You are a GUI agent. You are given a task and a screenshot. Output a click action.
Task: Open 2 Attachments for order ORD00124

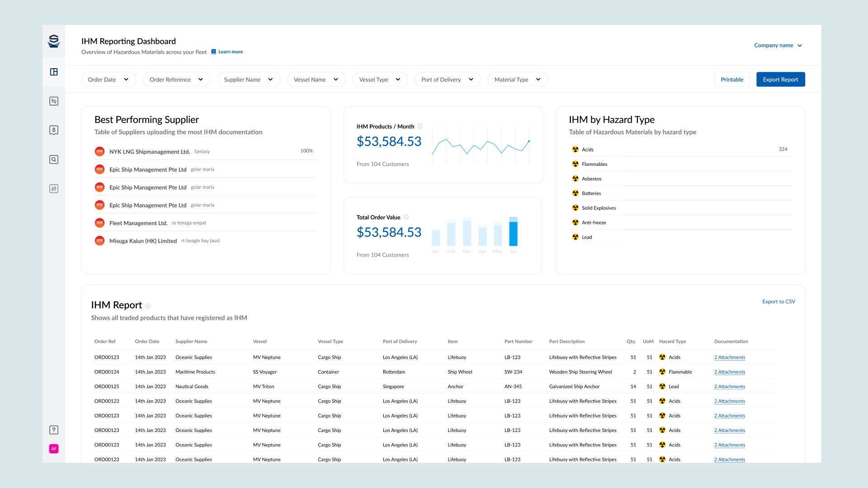click(729, 372)
